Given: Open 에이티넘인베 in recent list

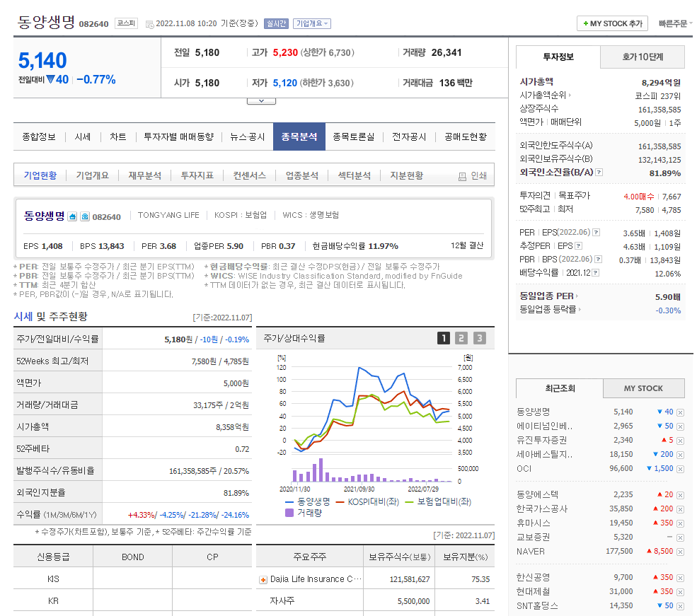Looking at the screenshot, I should (x=545, y=426).
